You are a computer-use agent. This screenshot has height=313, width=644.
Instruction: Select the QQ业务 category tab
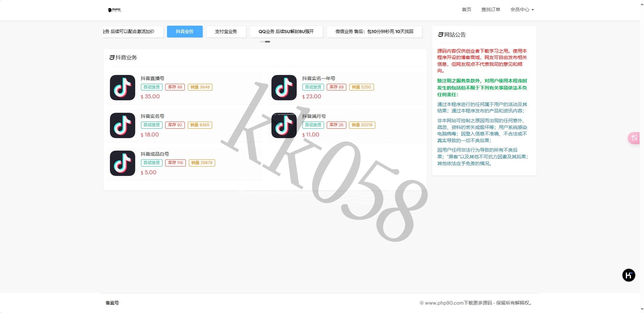coord(286,31)
